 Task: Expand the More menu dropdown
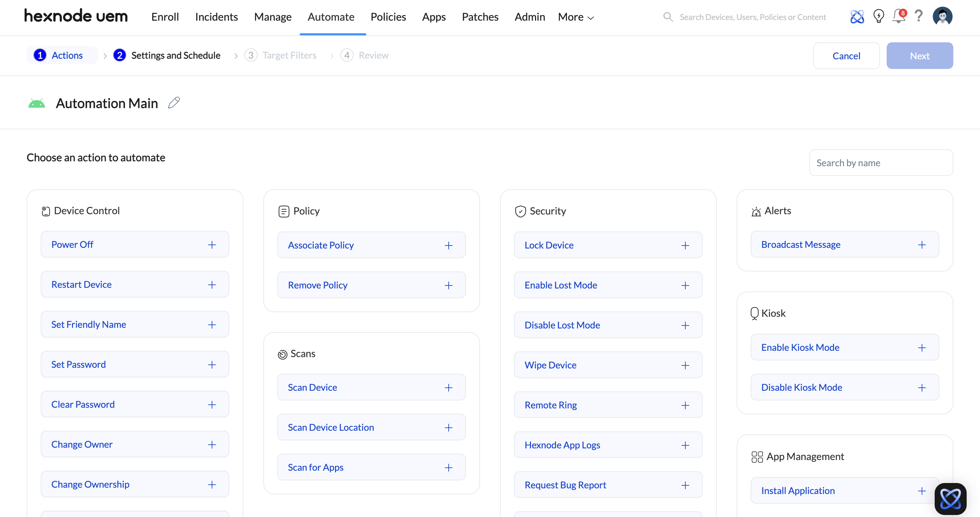pyautogui.click(x=576, y=17)
